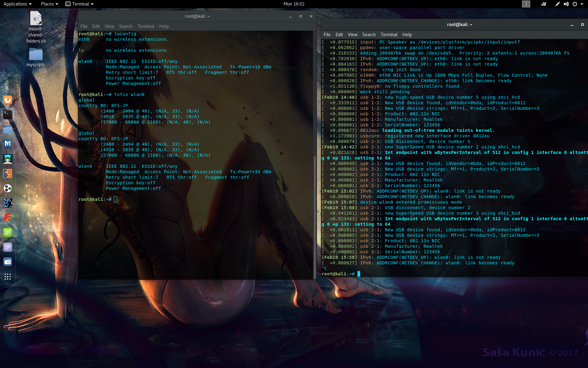The width and height of the screenshot is (588, 368).
Task: Open View menu in right terminal
Action: coord(352,35)
